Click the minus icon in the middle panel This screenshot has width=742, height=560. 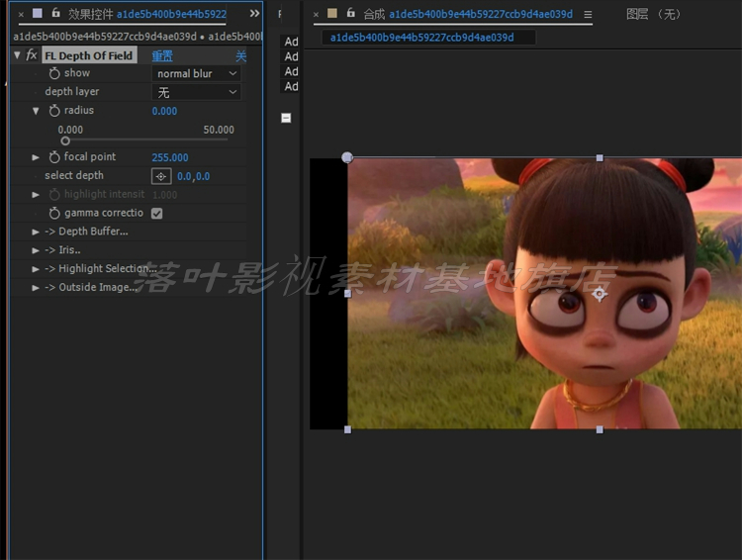(x=286, y=118)
